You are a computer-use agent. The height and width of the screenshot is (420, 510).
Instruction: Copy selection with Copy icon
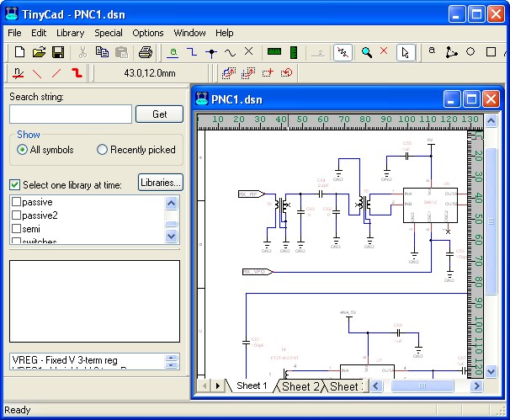102,52
